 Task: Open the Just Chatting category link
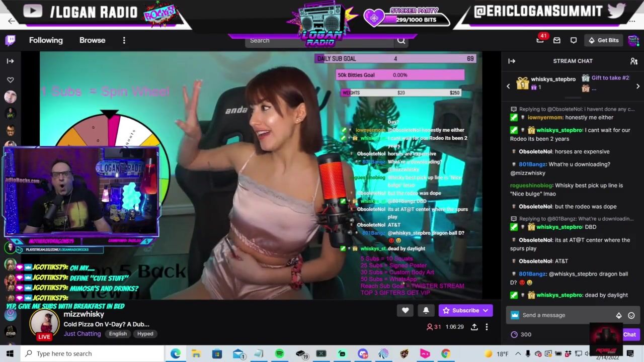(x=82, y=333)
